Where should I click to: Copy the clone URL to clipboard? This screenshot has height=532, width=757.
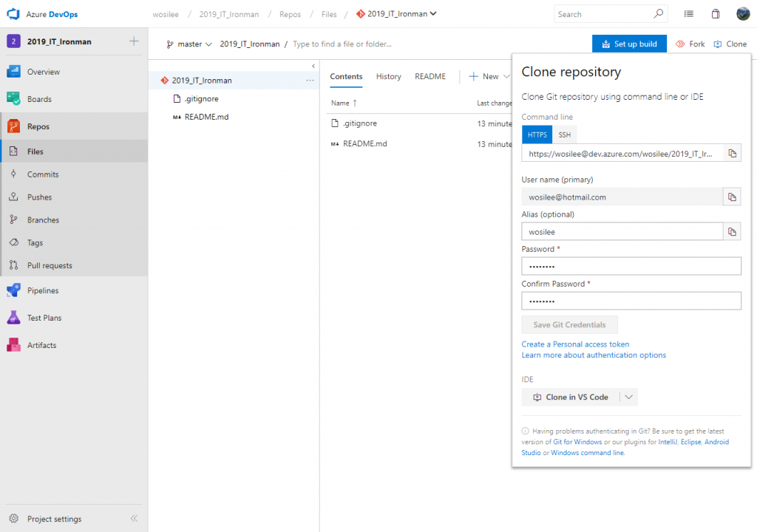pyautogui.click(x=732, y=154)
